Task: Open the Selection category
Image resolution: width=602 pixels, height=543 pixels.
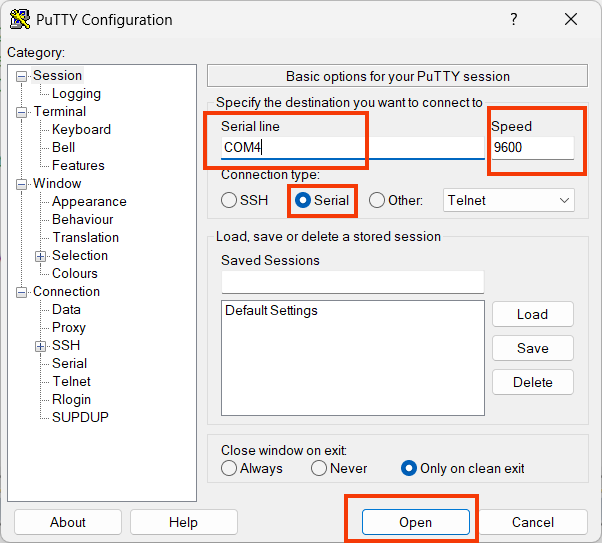Action: click(x=80, y=255)
